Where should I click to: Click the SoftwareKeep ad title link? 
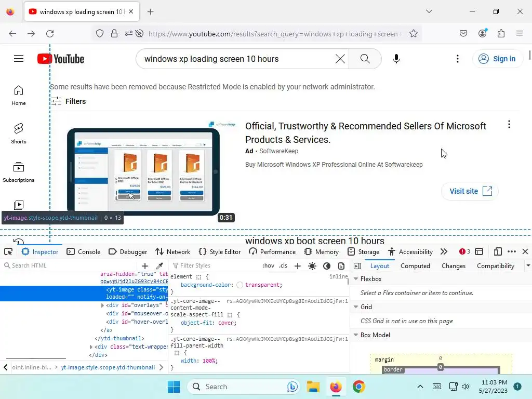[365, 132]
